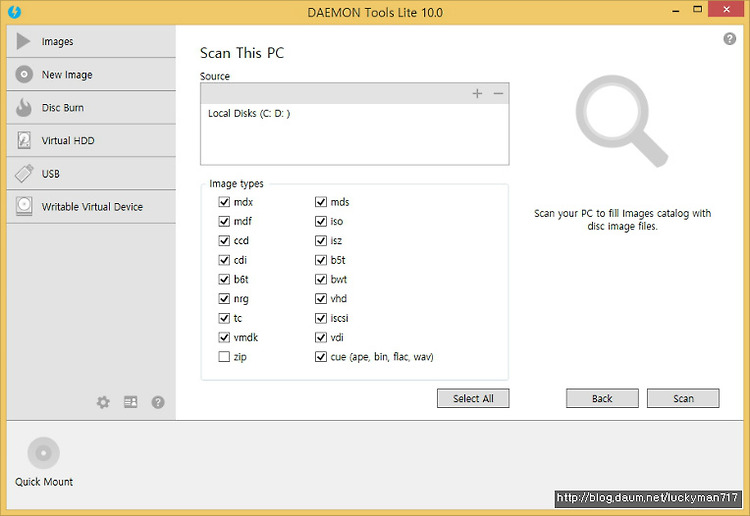The image size is (750, 516).
Task: Click the Back button
Action: [x=602, y=398]
